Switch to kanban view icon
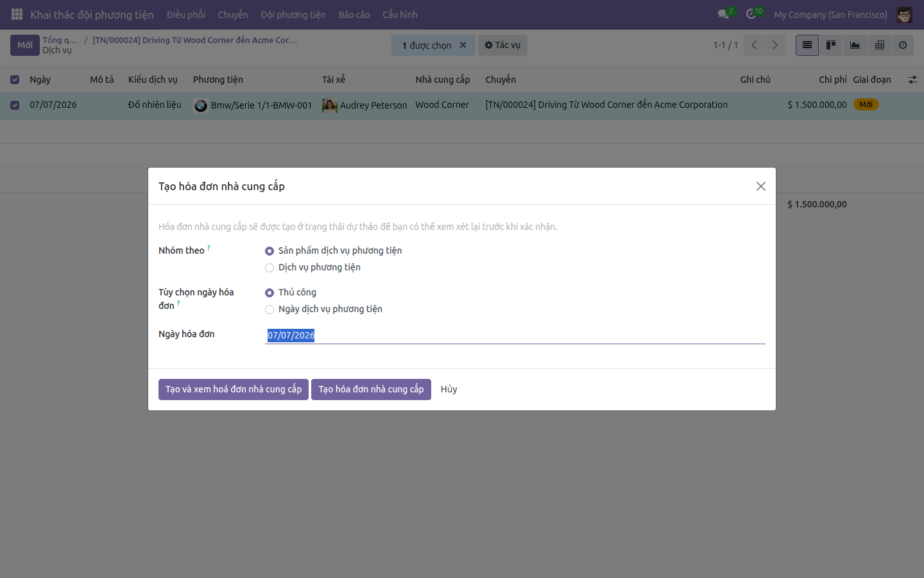924x578 pixels. [831, 45]
